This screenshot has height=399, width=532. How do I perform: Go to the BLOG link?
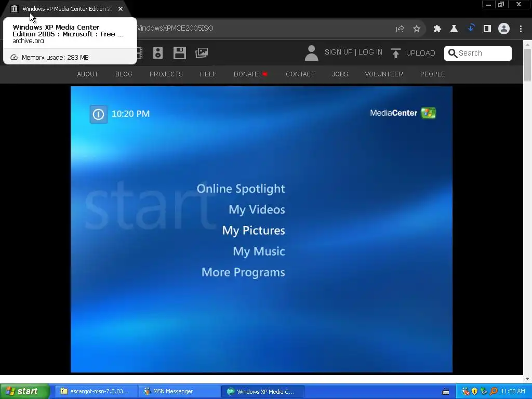(124, 74)
